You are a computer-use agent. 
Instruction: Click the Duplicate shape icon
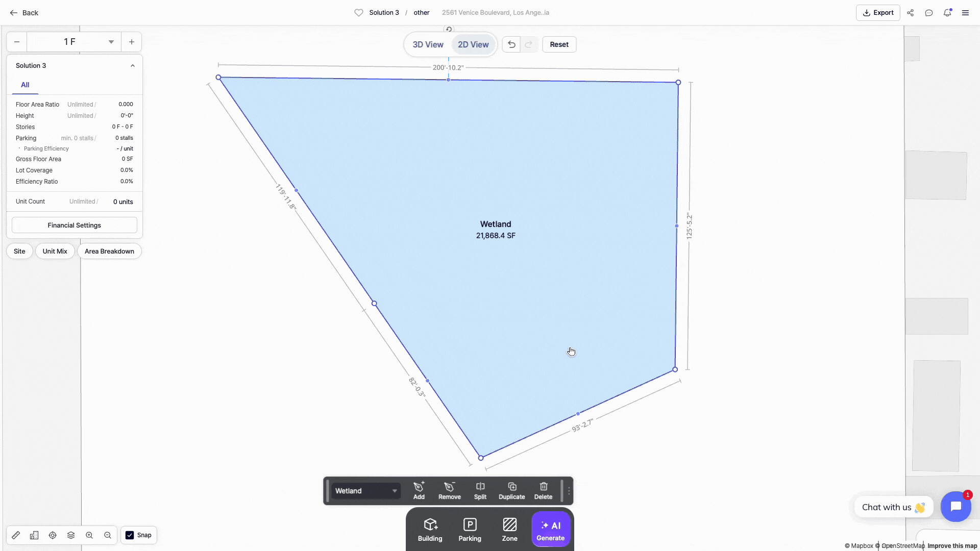(511, 490)
